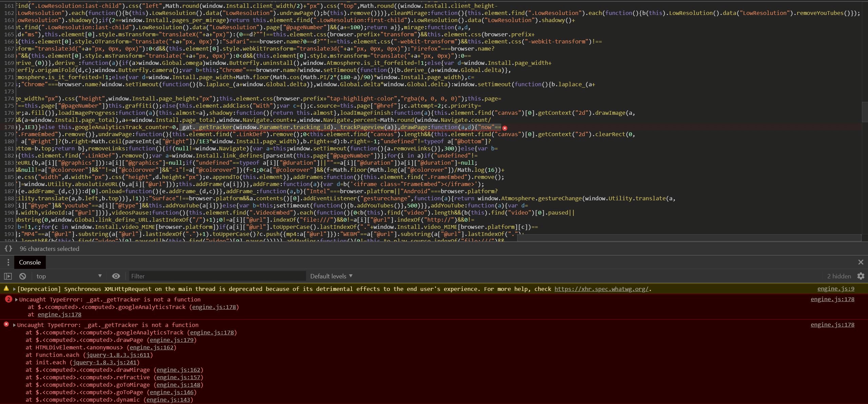Image resolution: width=868 pixels, height=404 pixels.
Task: Click the console Filter input field
Action: 217,276
